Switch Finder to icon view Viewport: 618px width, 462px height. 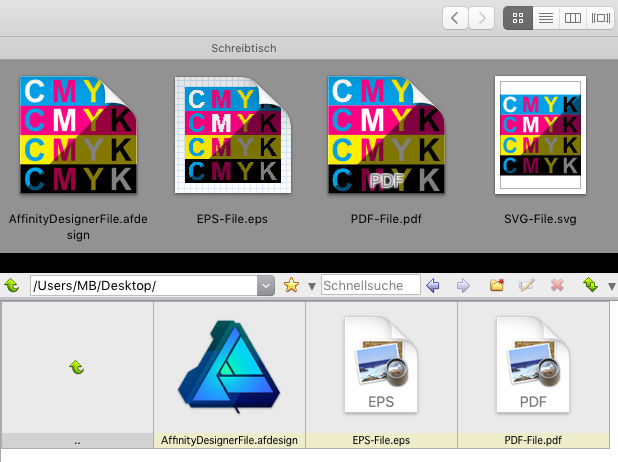518,18
